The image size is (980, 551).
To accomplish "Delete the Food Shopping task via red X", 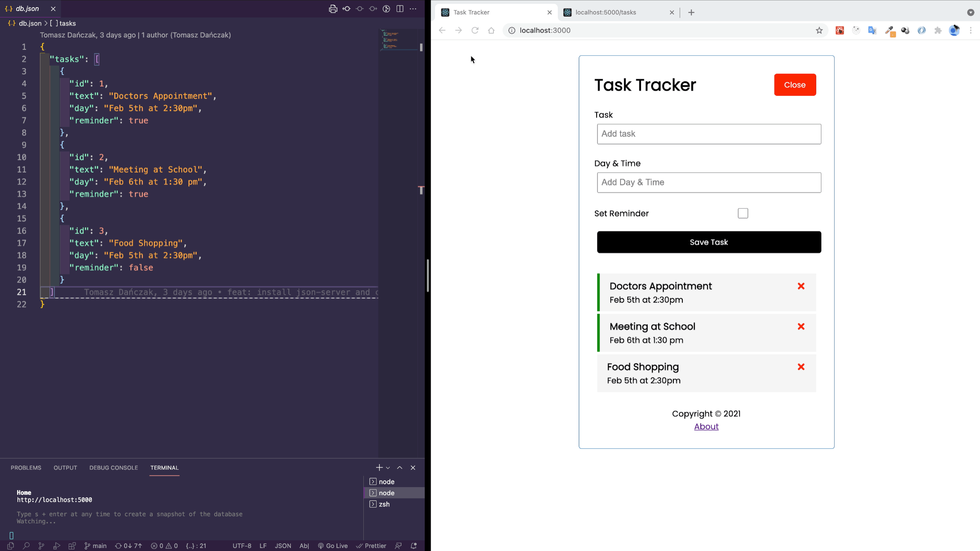I will click(800, 366).
